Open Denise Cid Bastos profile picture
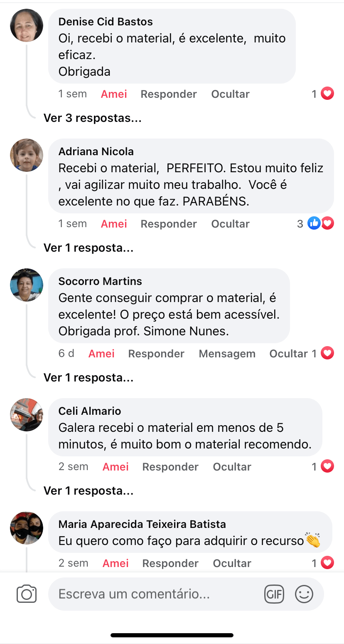The height and width of the screenshot is (644, 344). (27, 26)
